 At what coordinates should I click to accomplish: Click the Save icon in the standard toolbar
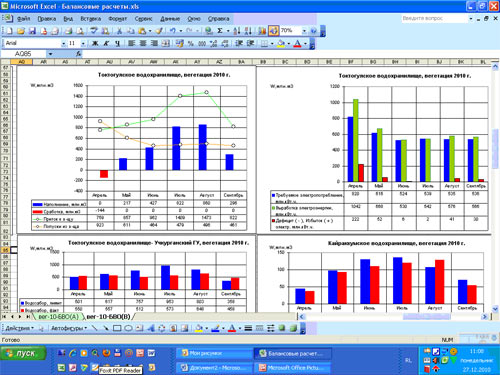point(32,31)
